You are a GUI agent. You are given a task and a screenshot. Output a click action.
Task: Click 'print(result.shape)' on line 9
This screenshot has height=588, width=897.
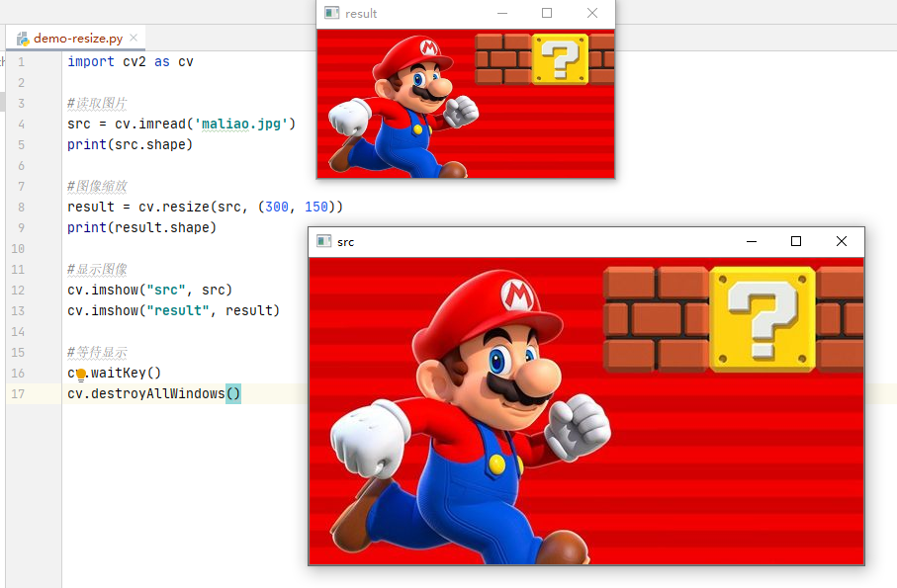pyautogui.click(x=141, y=227)
